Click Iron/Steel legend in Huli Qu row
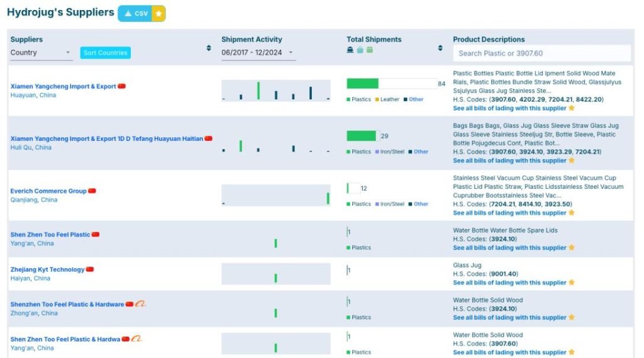644x358 pixels. (389, 152)
